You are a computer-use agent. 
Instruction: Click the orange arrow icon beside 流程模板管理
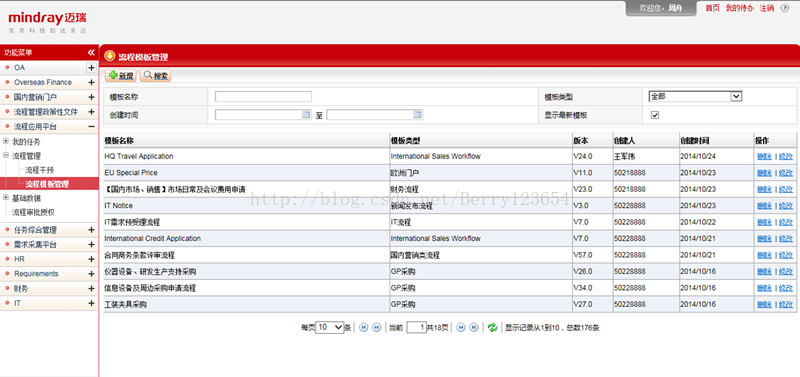[x=109, y=56]
